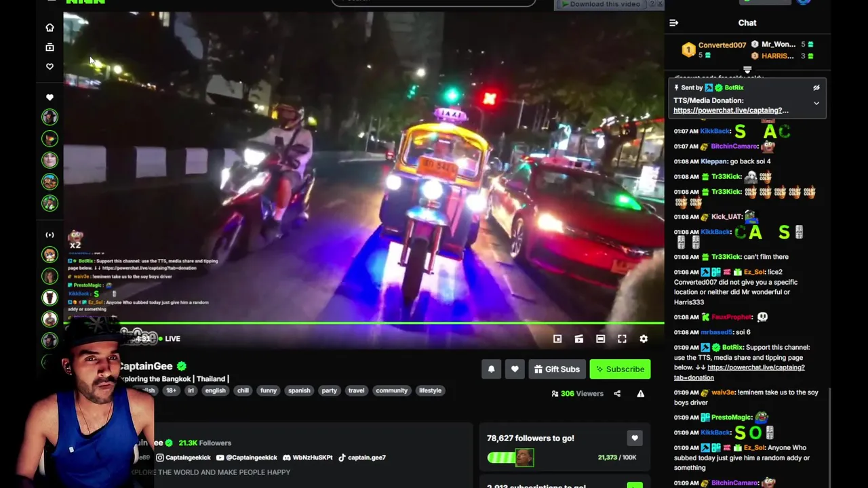Image resolution: width=868 pixels, height=488 pixels.
Task: Click the green Subscribe button
Action: click(620, 369)
